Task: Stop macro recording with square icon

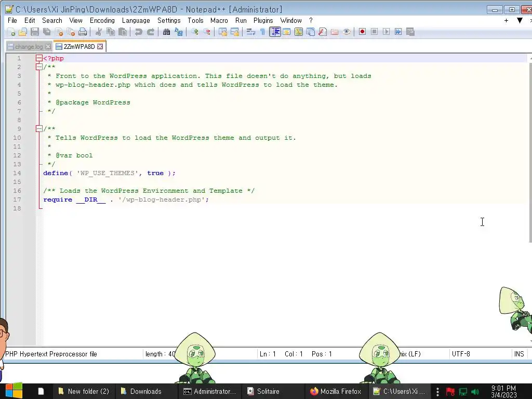Action: [x=374, y=32]
